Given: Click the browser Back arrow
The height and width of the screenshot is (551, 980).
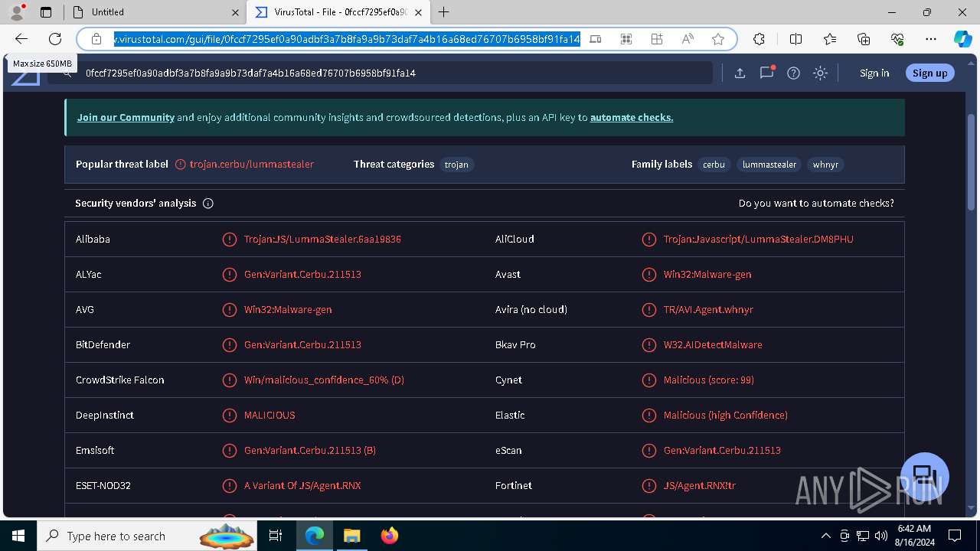Looking at the screenshot, I should [x=21, y=39].
